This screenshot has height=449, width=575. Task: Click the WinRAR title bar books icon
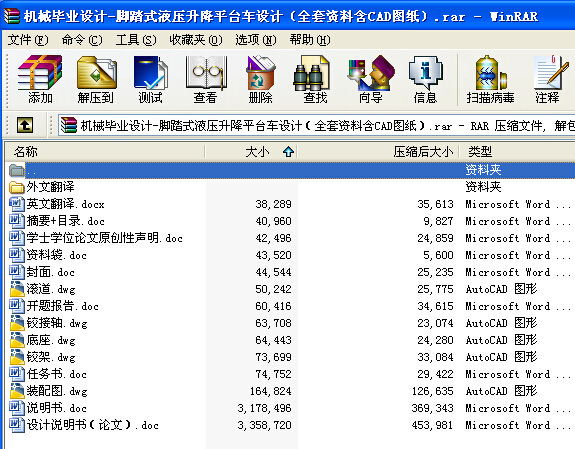click(12, 16)
